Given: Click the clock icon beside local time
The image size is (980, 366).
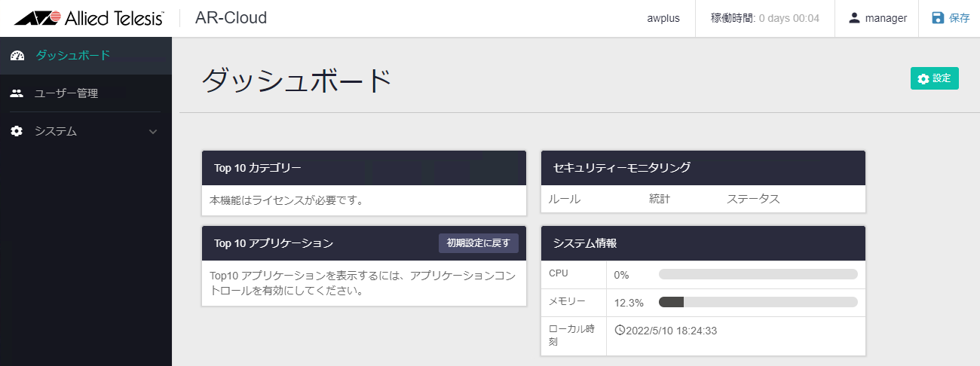Looking at the screenshot, I should (x=620, y=330).
